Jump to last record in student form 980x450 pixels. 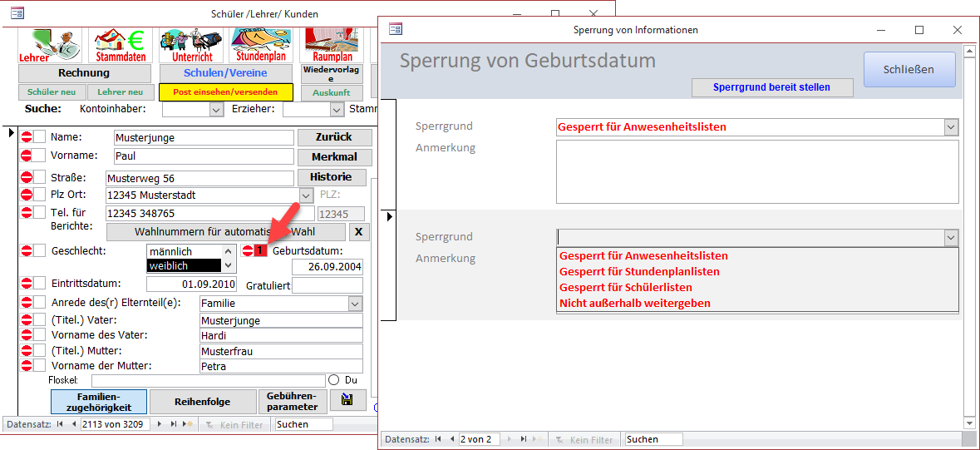tap(173, 424)
